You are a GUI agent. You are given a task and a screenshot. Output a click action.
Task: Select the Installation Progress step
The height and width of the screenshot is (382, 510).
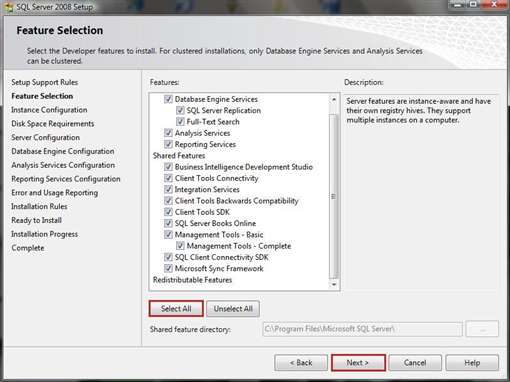45,234
